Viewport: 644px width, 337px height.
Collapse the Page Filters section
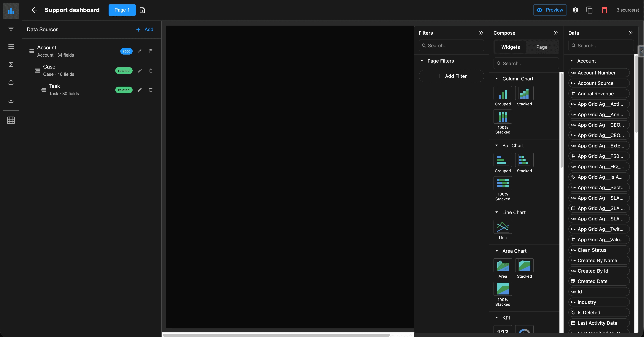pyautogui.click(x=422, y=61)
